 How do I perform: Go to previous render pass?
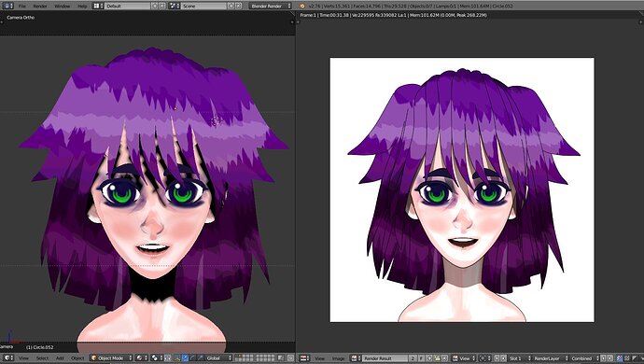tap(603, 358)
